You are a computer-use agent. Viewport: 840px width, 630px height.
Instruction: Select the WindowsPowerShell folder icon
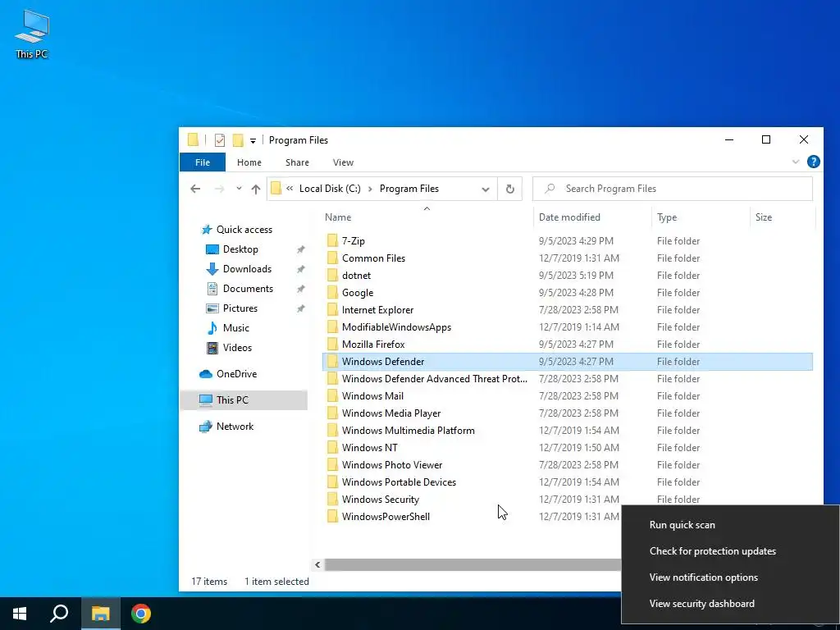(x=332, y=517)
